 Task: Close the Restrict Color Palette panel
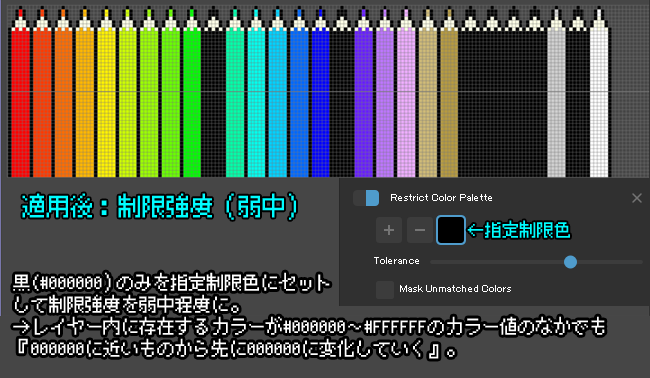coord(637,198)
